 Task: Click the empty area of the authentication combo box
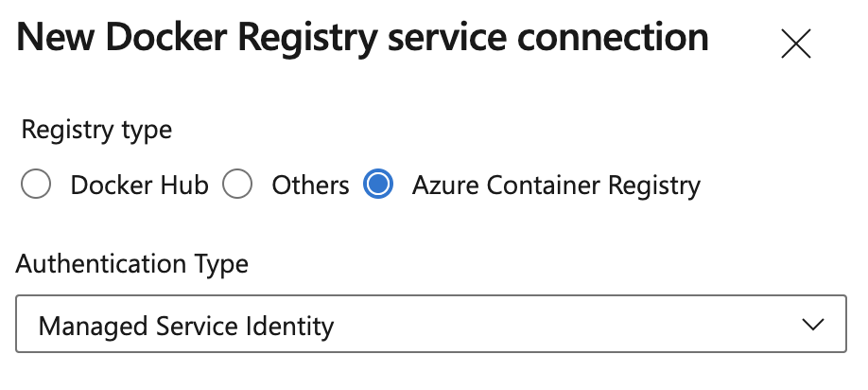[567, 326]
